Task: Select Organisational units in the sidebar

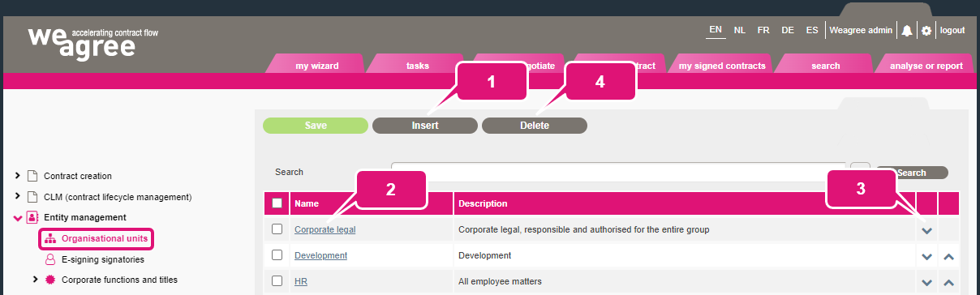Action: 104,238
